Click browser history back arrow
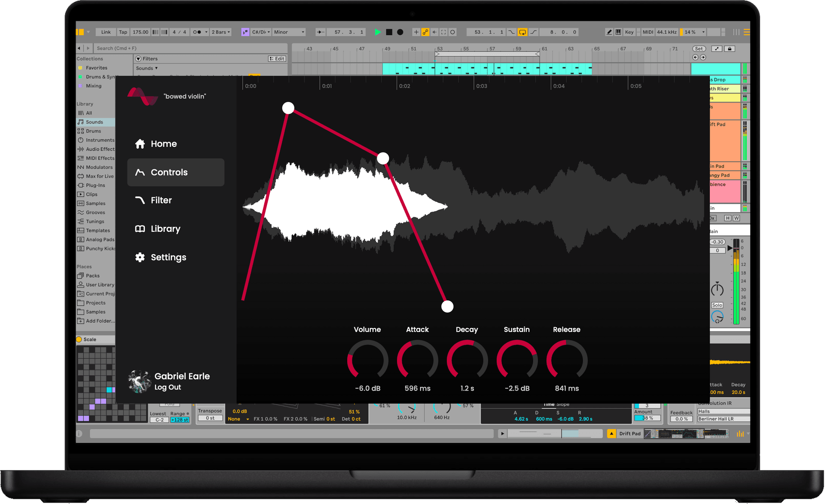The height and width of the screenshot is (504, 825). click(x=79, y=48)
